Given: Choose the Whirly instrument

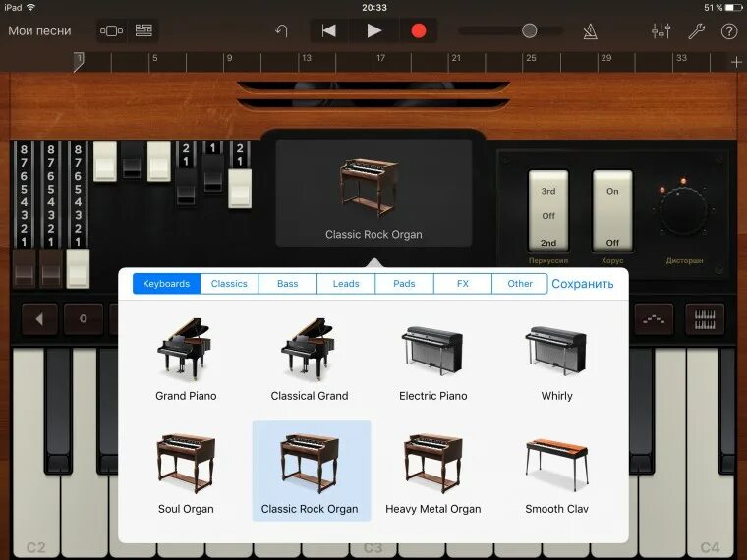Looking at the screenshot, I should point(556,360).
